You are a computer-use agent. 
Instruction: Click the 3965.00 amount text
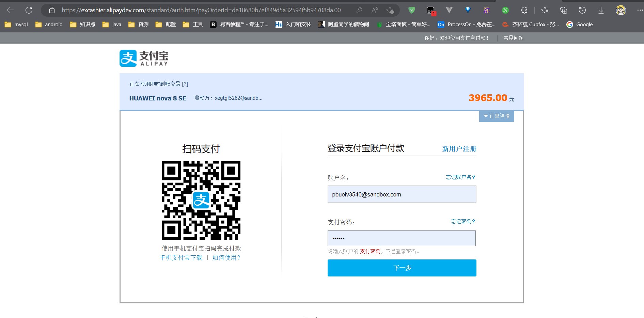point(488,98)
